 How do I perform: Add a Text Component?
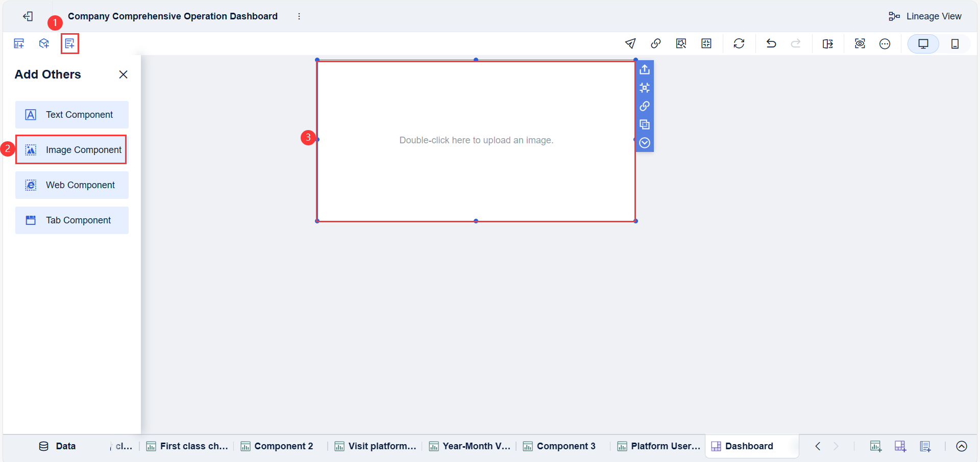tap(71, 115)
